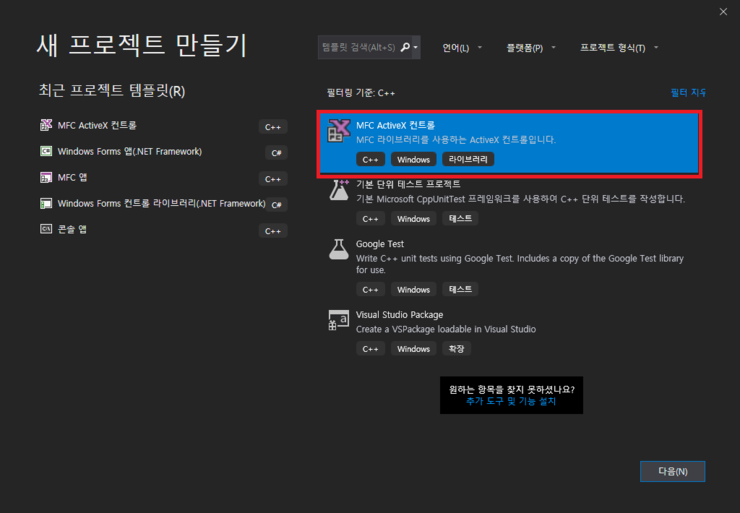Viewport: 740px width, 513px height.
Task: Open the 프로젝트 형식(T) filter dropdown
Action: pos(619,48)
